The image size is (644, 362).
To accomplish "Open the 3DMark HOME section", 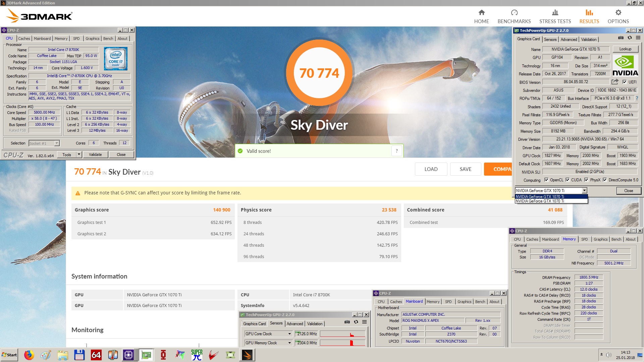I will point(481,16).
